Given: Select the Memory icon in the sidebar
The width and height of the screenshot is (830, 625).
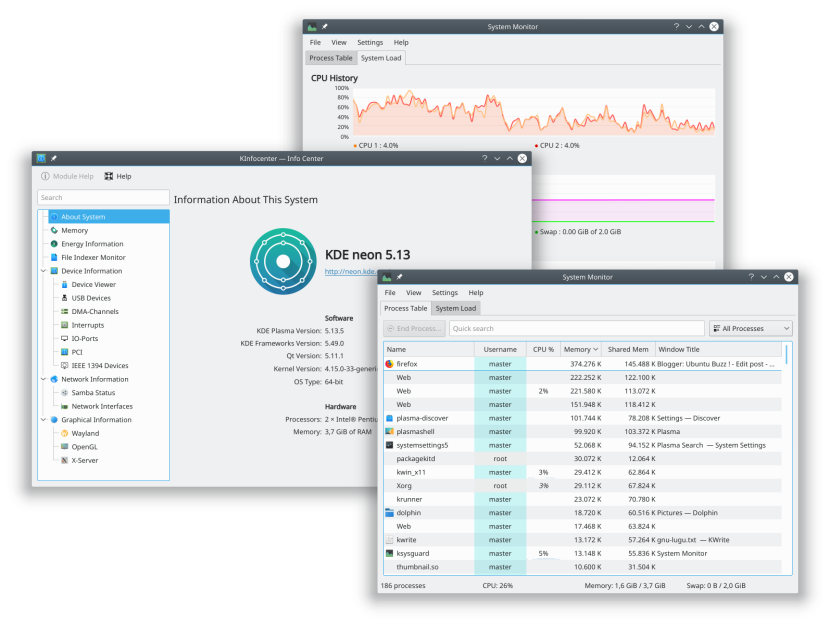Looking at the screenshot, I should pyautogui.click(x=54, y=230).
